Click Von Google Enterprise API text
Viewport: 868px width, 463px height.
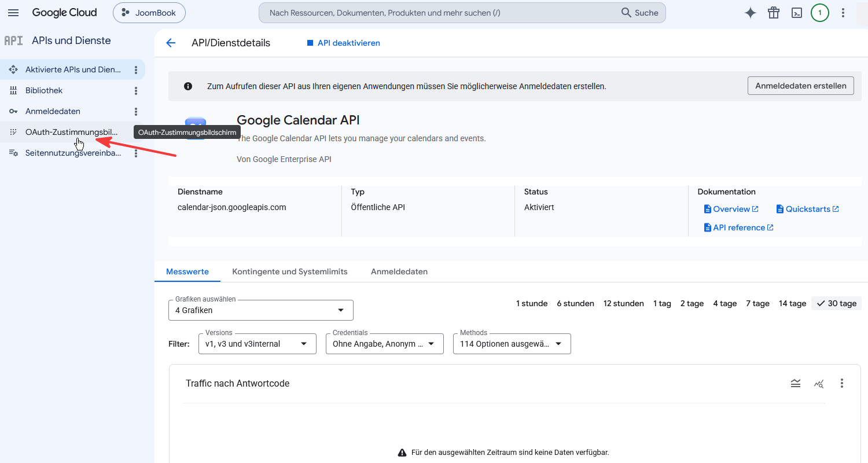click(284, 159)
